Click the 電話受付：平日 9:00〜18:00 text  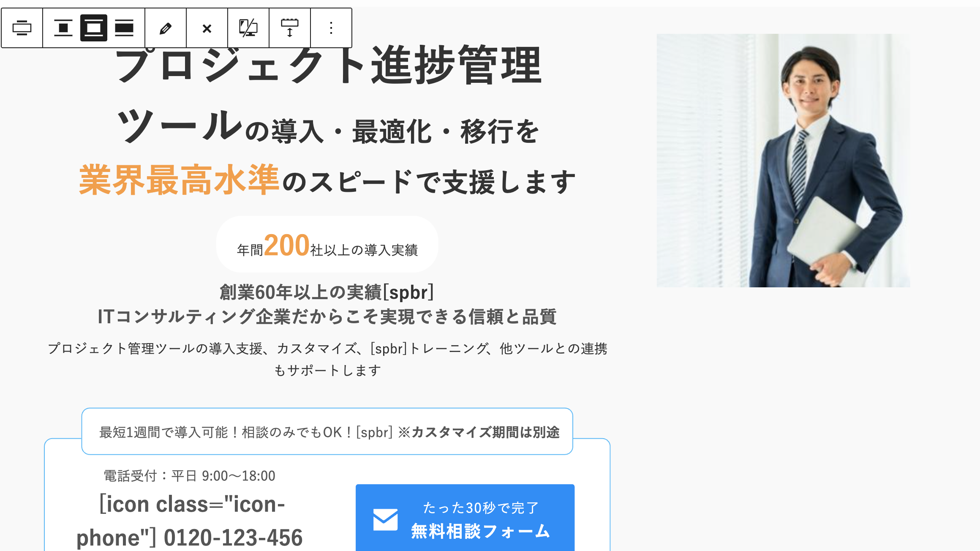[190, 476]
